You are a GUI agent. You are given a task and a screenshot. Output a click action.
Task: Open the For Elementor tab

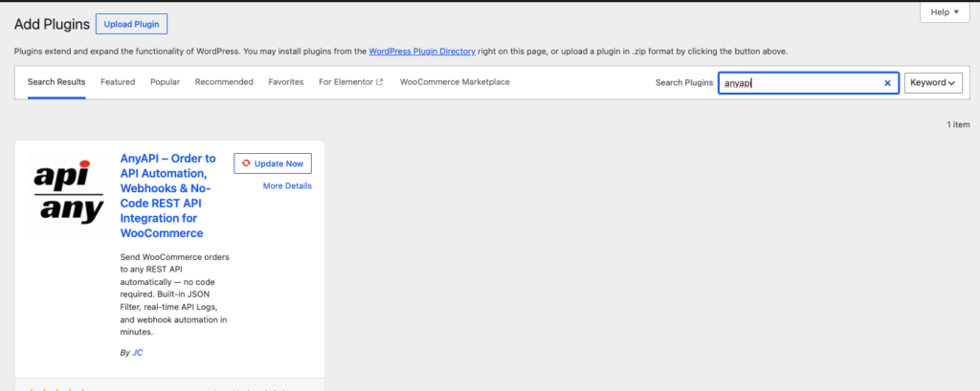pos(350,82)
